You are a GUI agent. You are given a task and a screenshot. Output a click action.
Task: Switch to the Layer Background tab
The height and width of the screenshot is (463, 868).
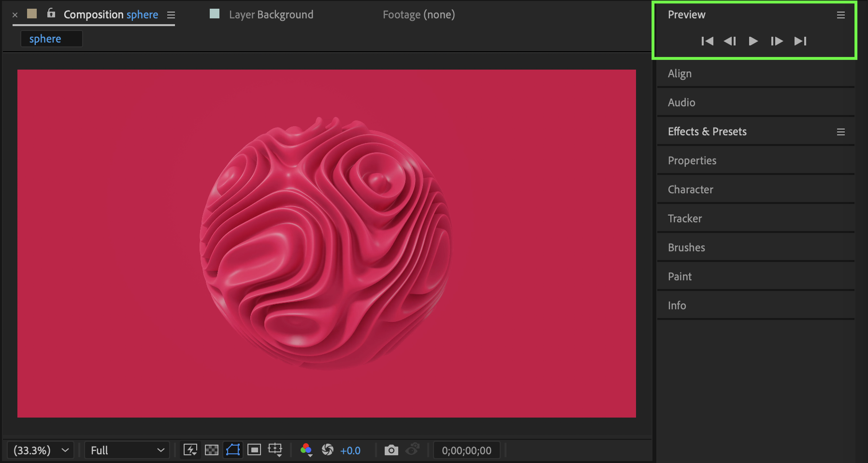271,14
